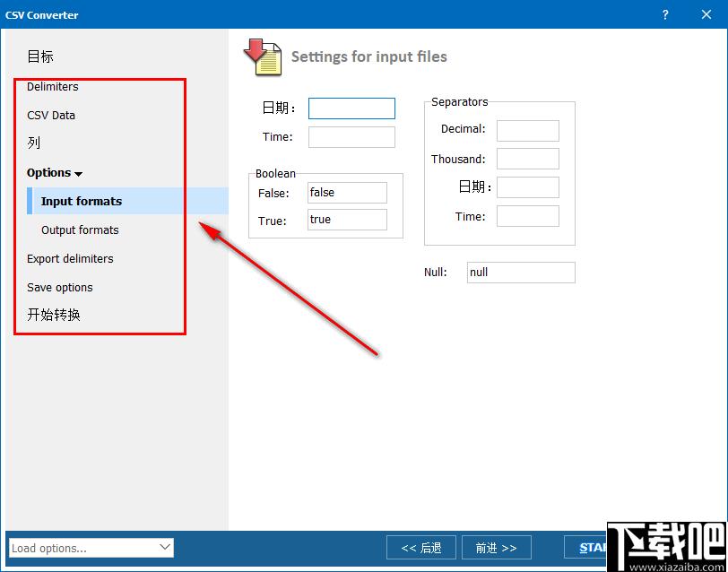Go to the 列 sidebar step
Viewport: 728px width, 572px height.
coord(34,143)
